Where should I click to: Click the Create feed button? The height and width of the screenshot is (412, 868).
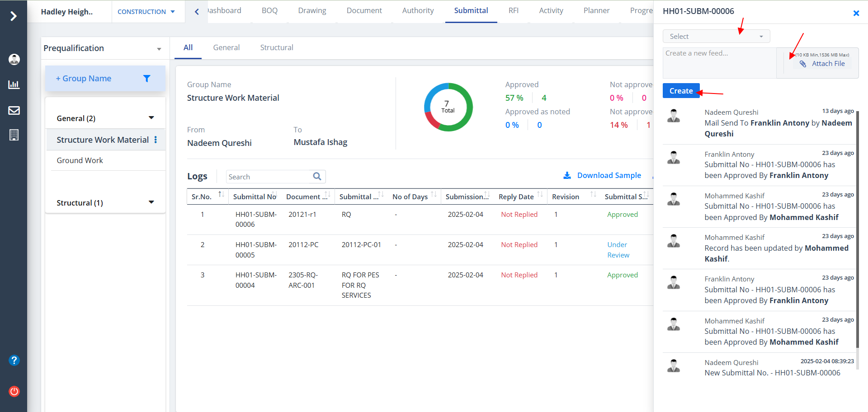[x=681, y=91]
